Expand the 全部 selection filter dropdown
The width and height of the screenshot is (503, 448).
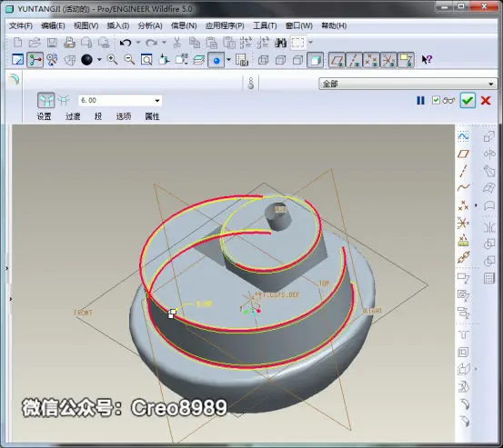(491, 84)
